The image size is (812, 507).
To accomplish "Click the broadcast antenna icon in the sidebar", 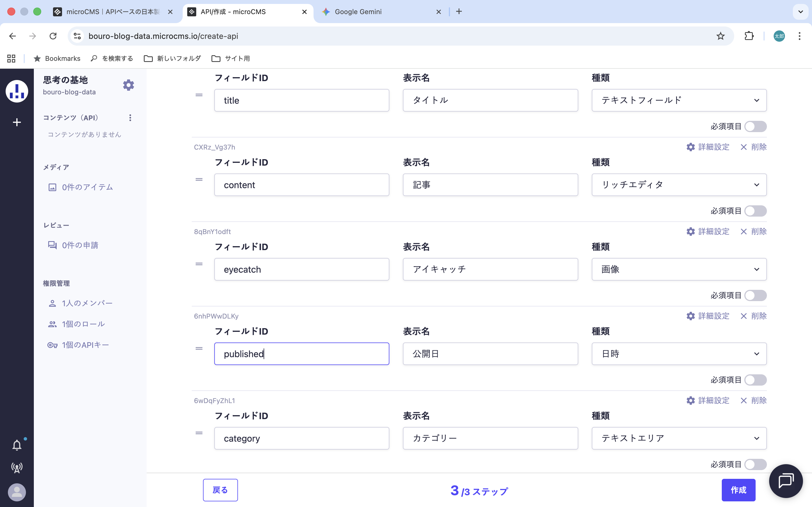I will pyautogui.click(x=17, y=468).
